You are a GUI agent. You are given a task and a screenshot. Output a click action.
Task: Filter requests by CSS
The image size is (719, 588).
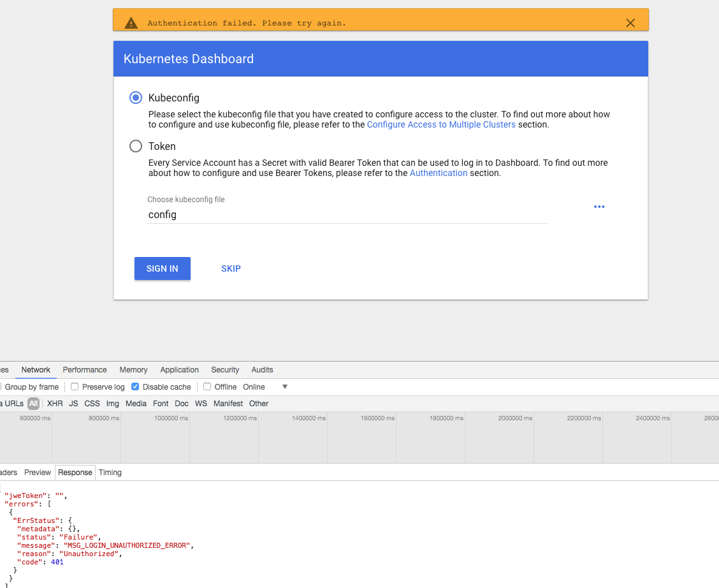point(92,404)
